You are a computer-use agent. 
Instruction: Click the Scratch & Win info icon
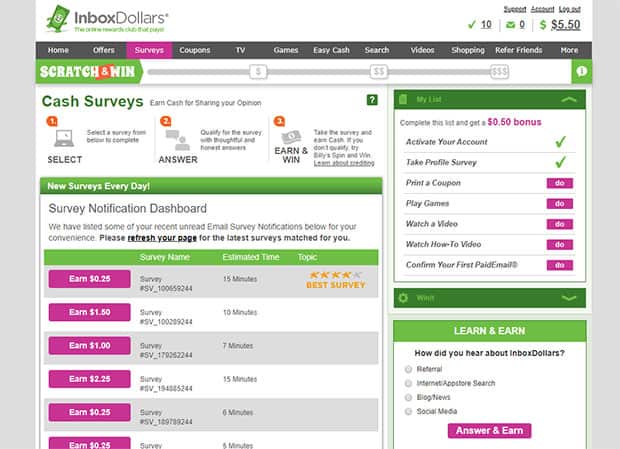[x=582, y=71]
